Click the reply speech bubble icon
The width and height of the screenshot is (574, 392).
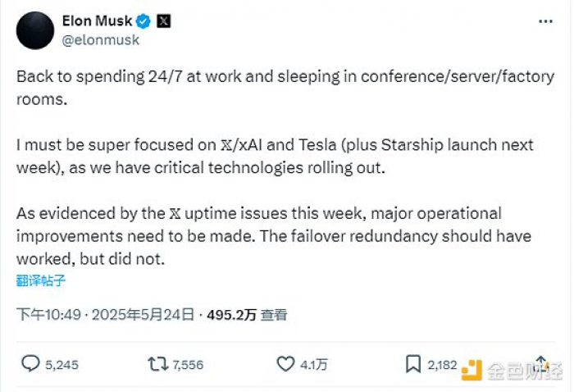(x=30, y=364)
